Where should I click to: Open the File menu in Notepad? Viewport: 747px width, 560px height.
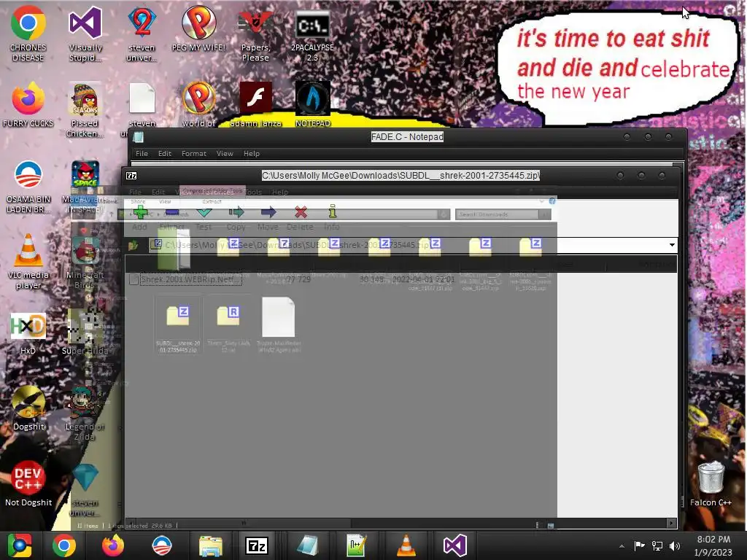pos(142,154)
